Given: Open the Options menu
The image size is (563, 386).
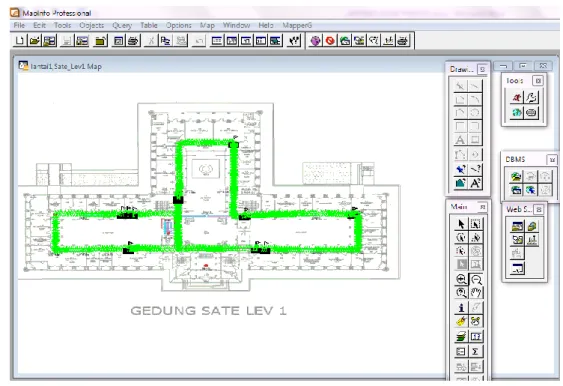Looking at the screenshot, I should click(178, 25).
